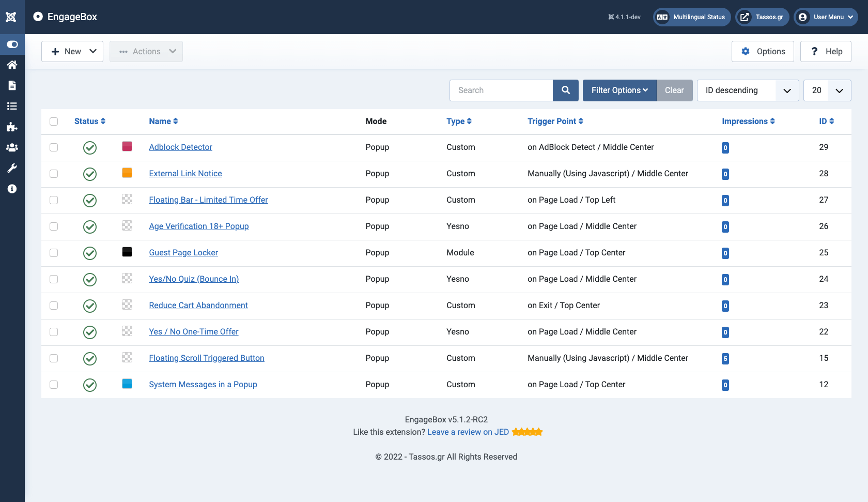This screenshot has height=502, width=868.
Task: Select the Yes/No Quiz row checkbox
Action: (x=54, y=279)
